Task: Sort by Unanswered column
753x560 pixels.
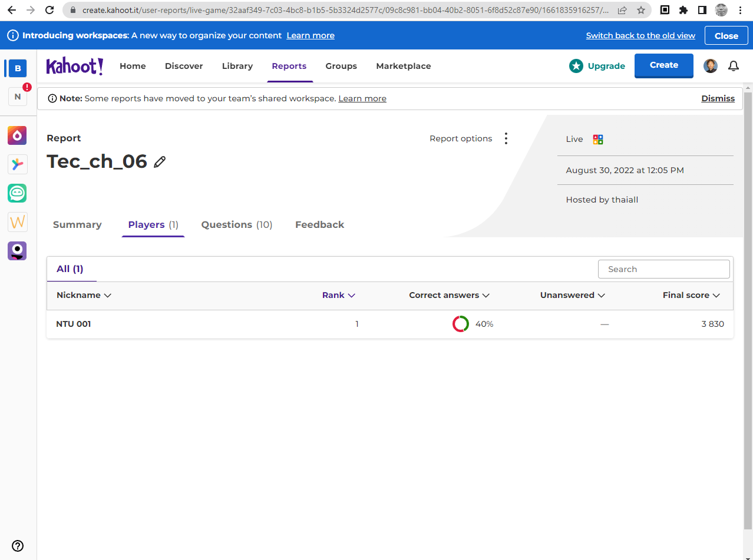Action: point(572,295)
